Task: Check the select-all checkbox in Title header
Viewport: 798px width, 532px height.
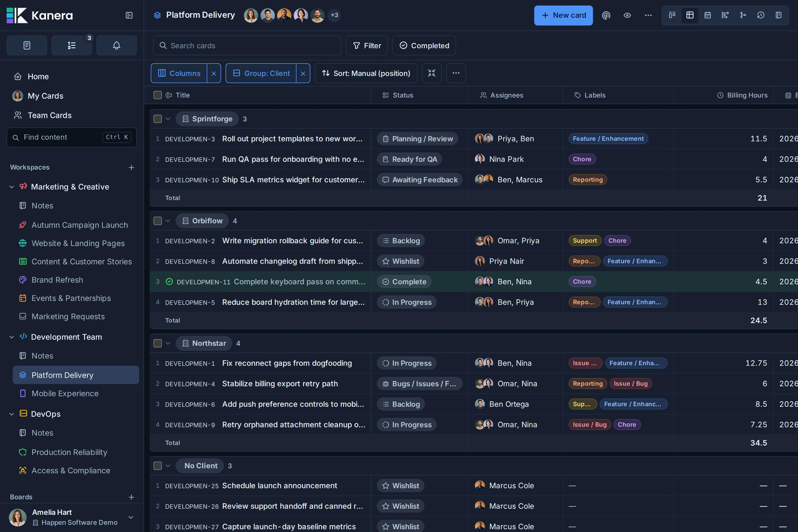Action: pyautogui.click(x=157, y=95)
